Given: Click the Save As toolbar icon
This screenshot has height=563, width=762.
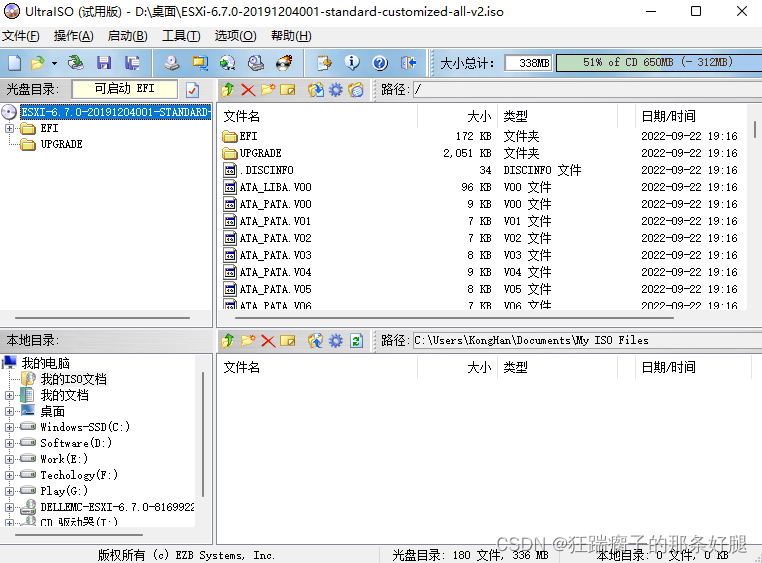Looking at the screenshot, I should pyautogui.click(x=132, y=63).
